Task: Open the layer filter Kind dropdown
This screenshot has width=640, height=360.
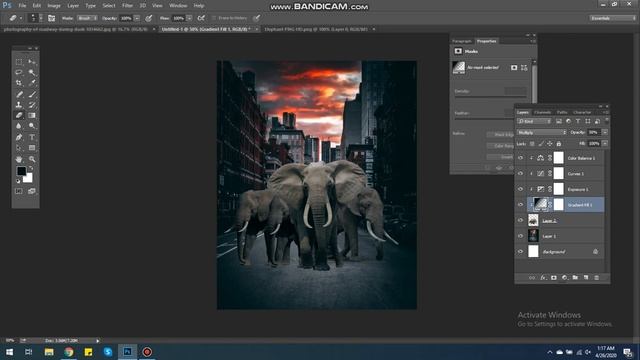Action: [534, 121]
